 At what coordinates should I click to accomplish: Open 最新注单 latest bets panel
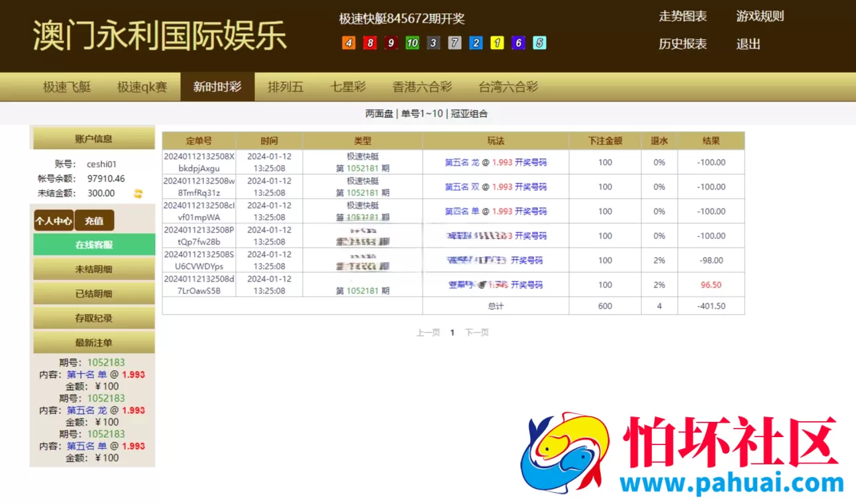tap(94, 342)
